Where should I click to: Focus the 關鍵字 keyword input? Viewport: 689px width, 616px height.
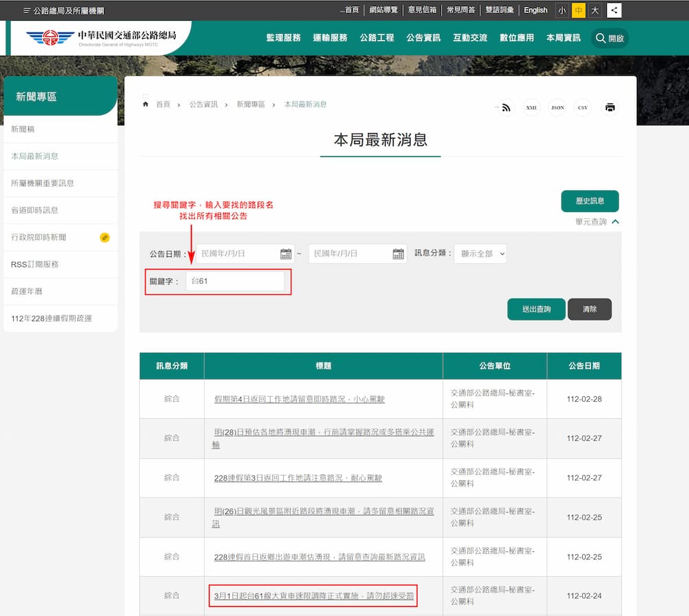point(235,281)
